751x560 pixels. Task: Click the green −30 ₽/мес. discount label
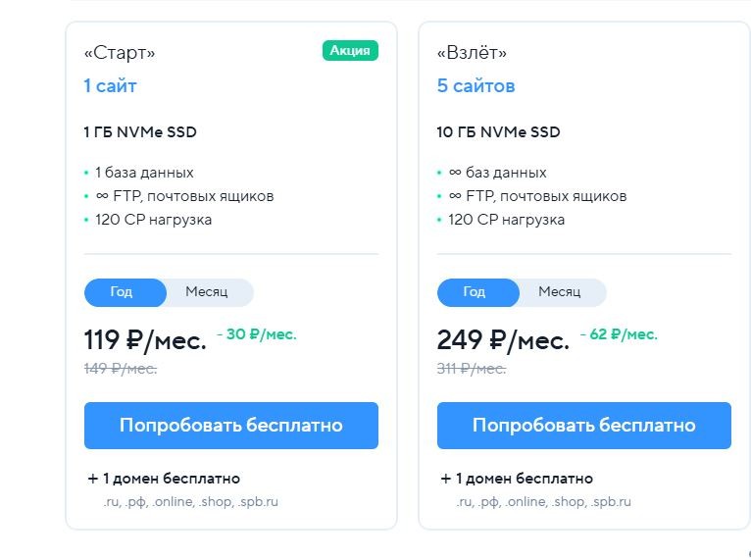point(257,333)
